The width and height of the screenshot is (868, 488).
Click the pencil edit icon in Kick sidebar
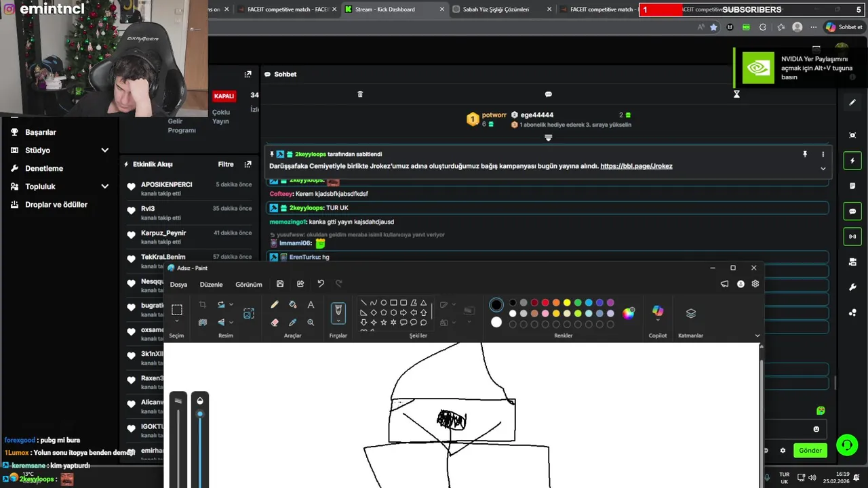click(852, 102)
